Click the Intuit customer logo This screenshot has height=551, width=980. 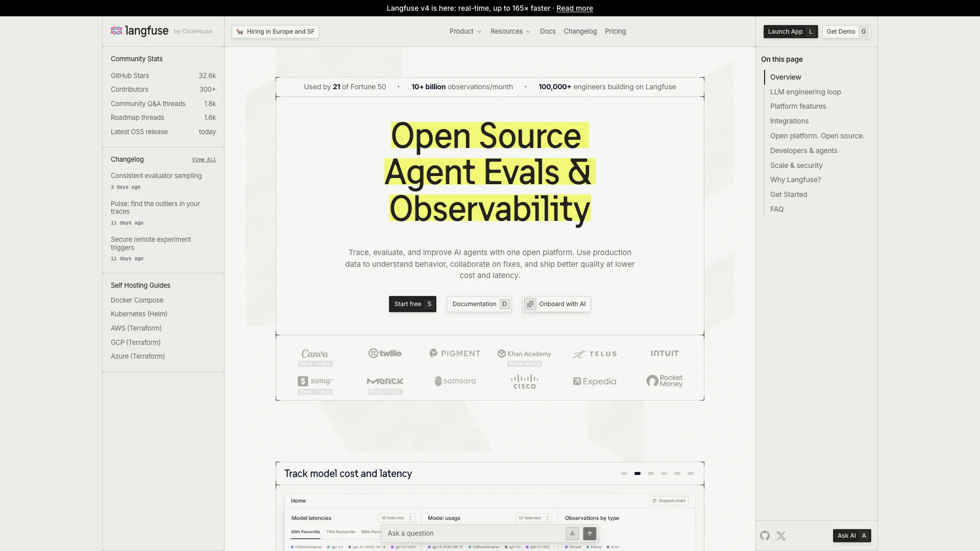pyautogui.click(x=665, y=353)
